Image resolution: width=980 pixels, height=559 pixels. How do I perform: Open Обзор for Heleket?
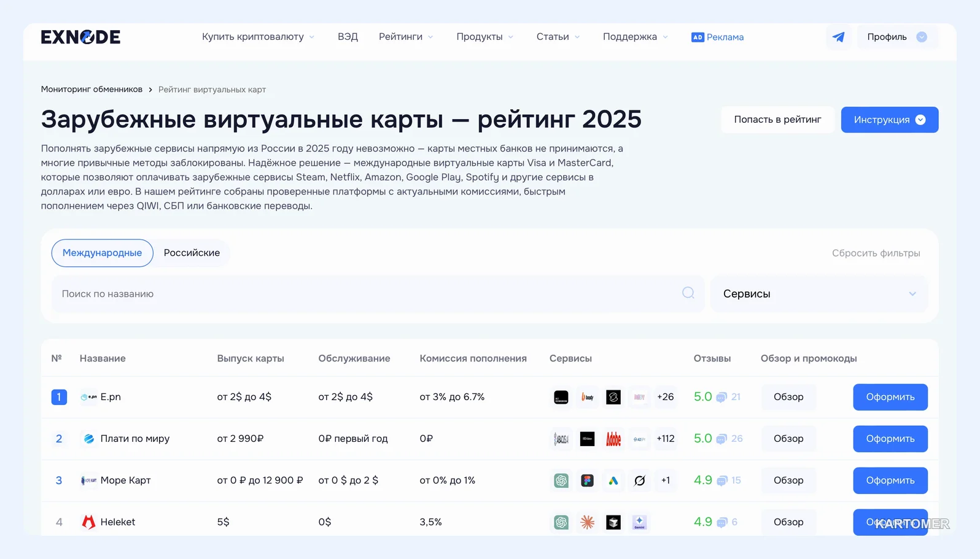tap(788, 522)
